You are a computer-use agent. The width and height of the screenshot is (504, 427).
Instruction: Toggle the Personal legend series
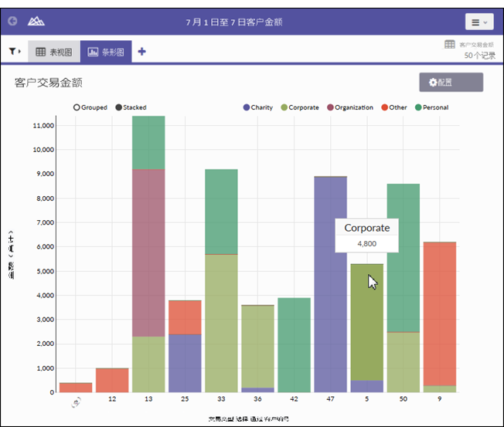point(418,107)
